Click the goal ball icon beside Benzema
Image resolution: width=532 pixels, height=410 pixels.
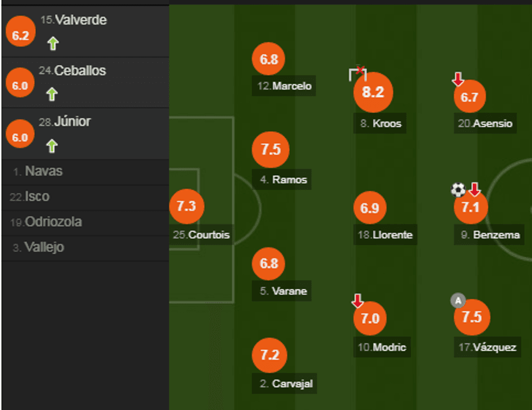coord(458,190)
